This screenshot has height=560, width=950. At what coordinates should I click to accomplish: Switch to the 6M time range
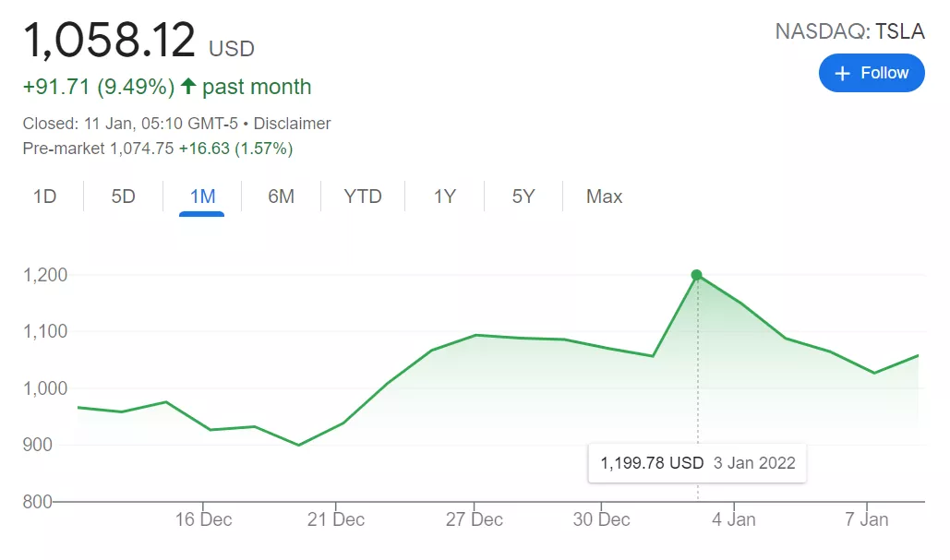(x=281, y=197)
